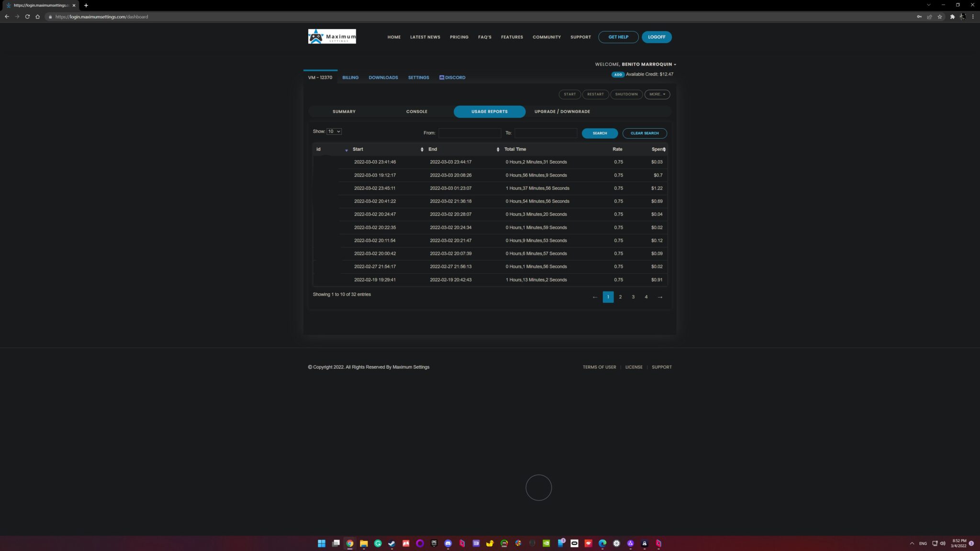Open the Show entries count dropdown
Screen dimensions: 980x551
click(334, 132)
